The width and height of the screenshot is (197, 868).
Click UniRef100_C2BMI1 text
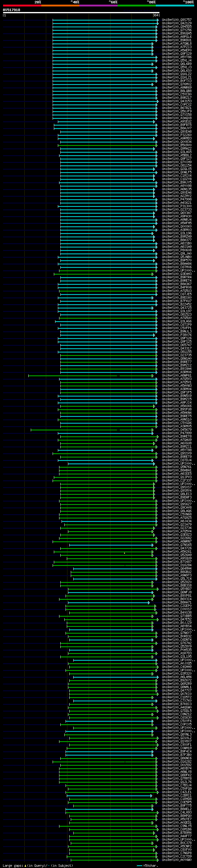(x=177, y=795)
